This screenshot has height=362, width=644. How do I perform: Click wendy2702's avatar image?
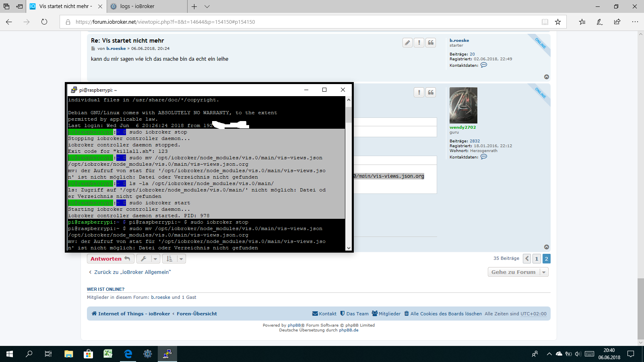point(463,105)
